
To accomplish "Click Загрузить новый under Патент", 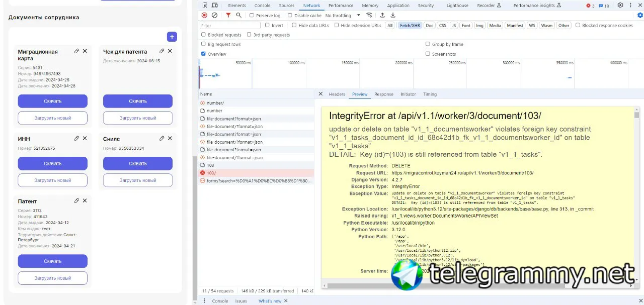I will 53,278.
